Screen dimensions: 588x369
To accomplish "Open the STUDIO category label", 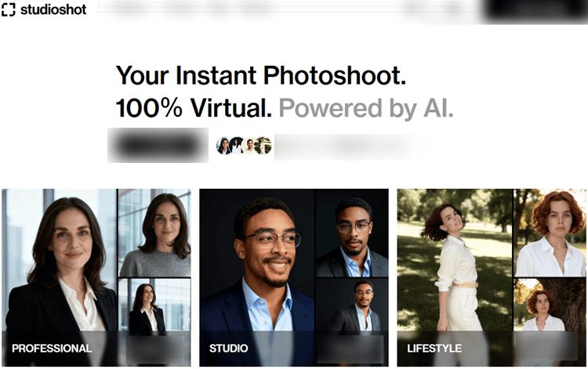I will pyautogui.click(x=229, y=349).
